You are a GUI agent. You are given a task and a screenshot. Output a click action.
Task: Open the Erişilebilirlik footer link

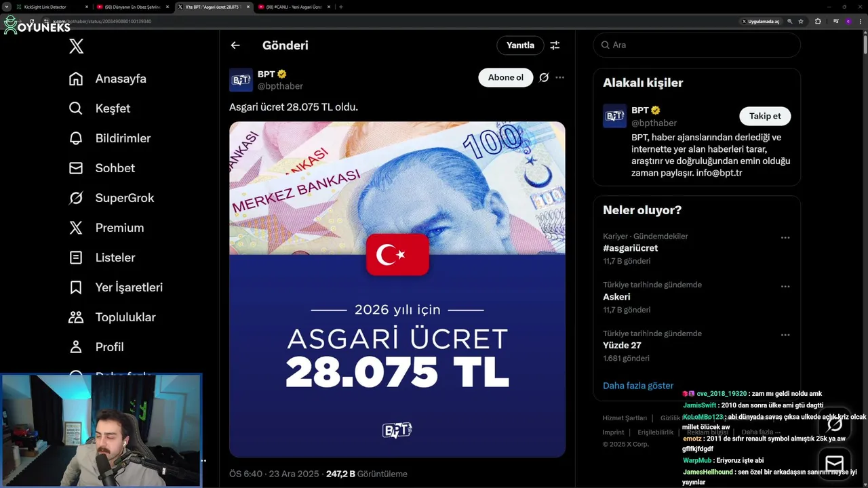coord(656,432)
